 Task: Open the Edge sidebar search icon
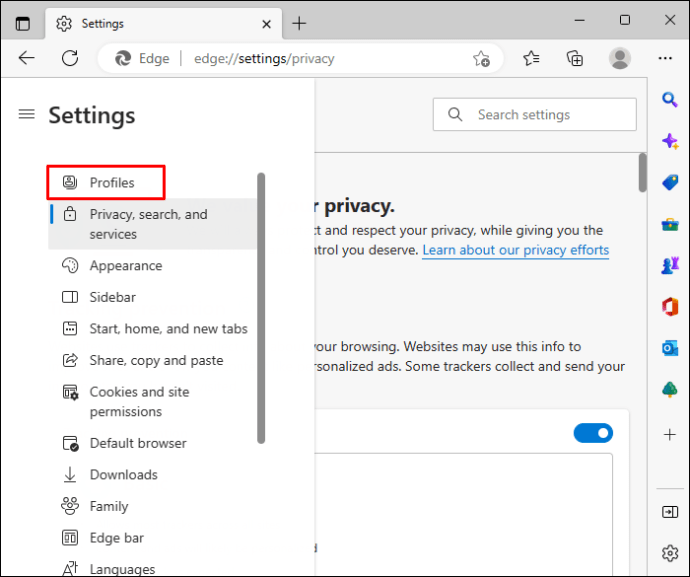[x=670, y=99]
